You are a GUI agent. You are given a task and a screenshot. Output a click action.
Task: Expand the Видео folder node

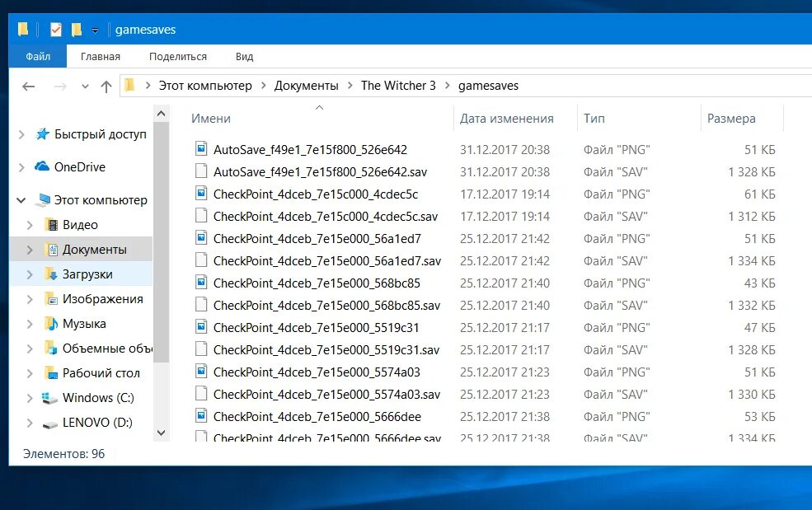(30, 225)
